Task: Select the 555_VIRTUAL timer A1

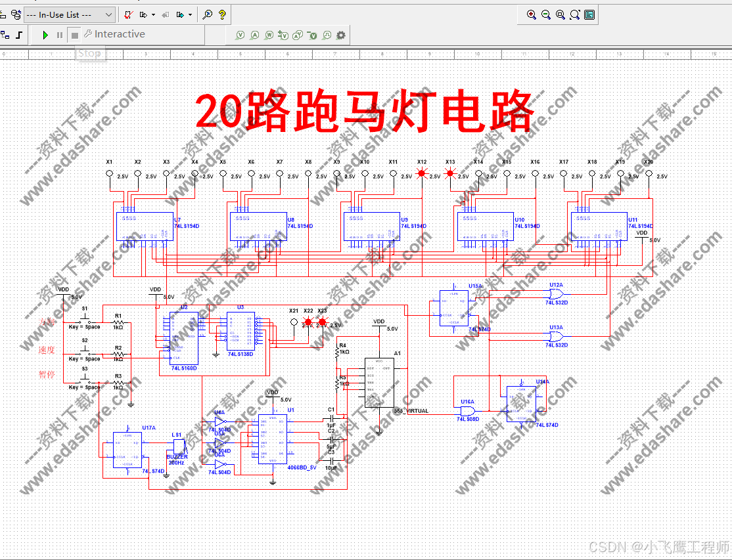Action: [379, 383]
